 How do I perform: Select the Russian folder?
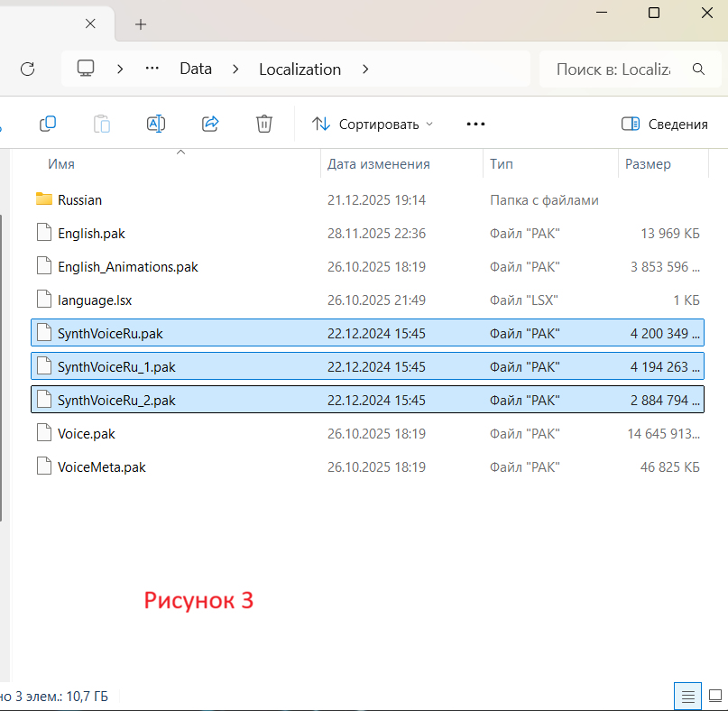(x=79, y=199)
